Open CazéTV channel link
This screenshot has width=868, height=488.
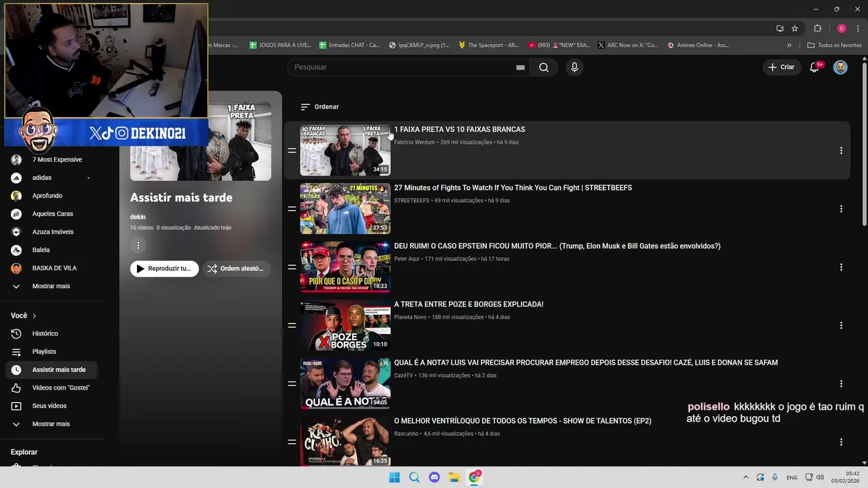click(x=403, y=375)
